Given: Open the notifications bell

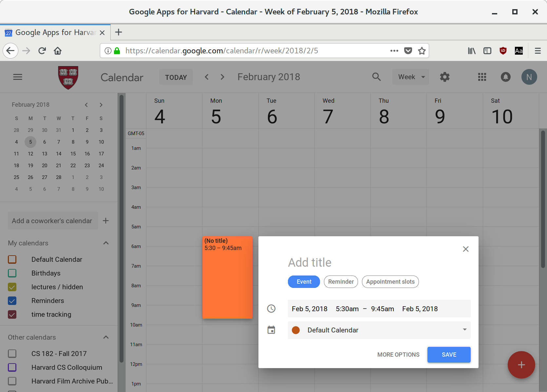Looking at the screenshot, I should (x=506, y=77).
